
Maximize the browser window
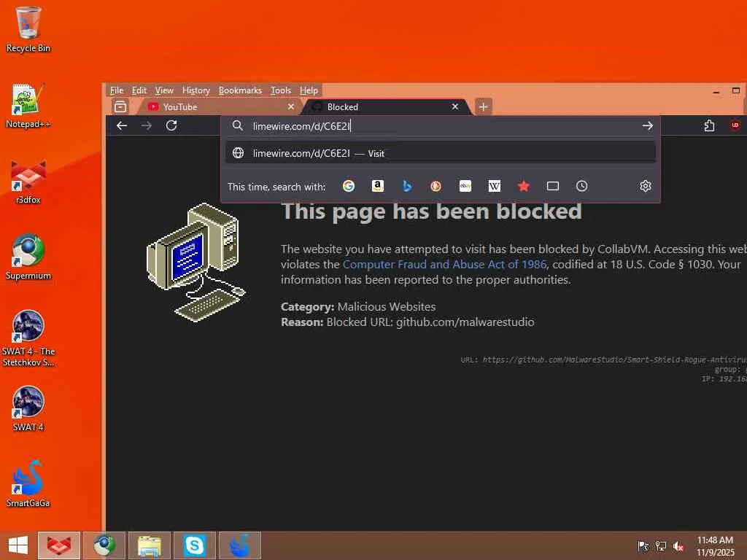(x=736, y=90)
